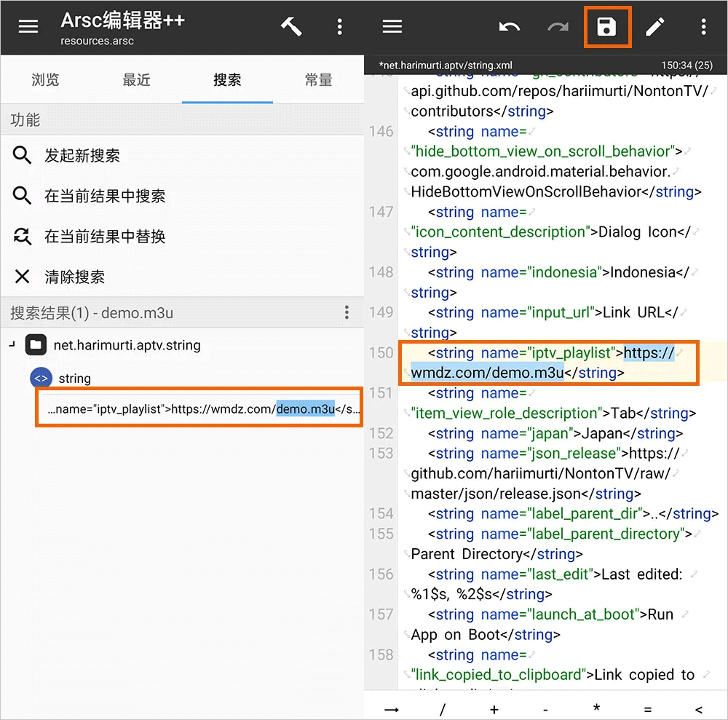
Task: Select 在当前结果中替换 replace option
Action: tap(105, 237)
